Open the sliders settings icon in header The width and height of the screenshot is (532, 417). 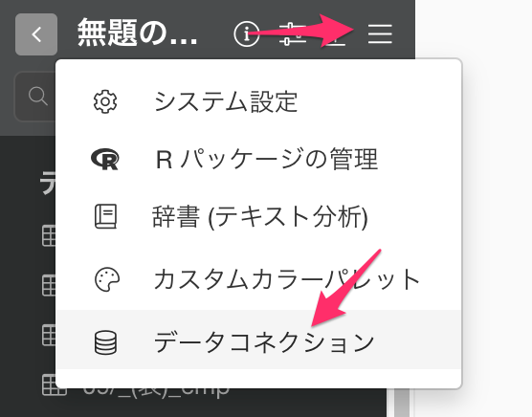tap(290, 33)
